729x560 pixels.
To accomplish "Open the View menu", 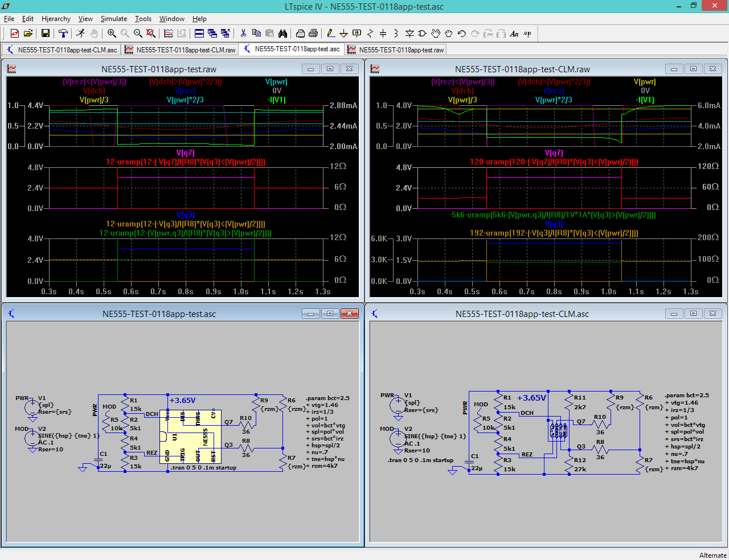I will click(85, 19).
